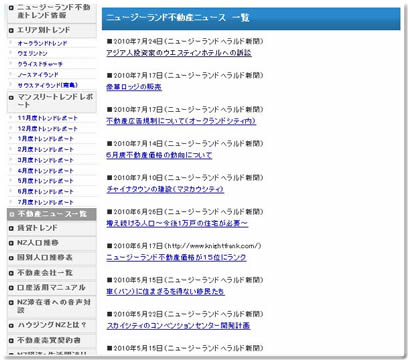The image size is (408, 360).
Task: Click the 2010年5月22日 date line
Action: [x=185, y=314]
